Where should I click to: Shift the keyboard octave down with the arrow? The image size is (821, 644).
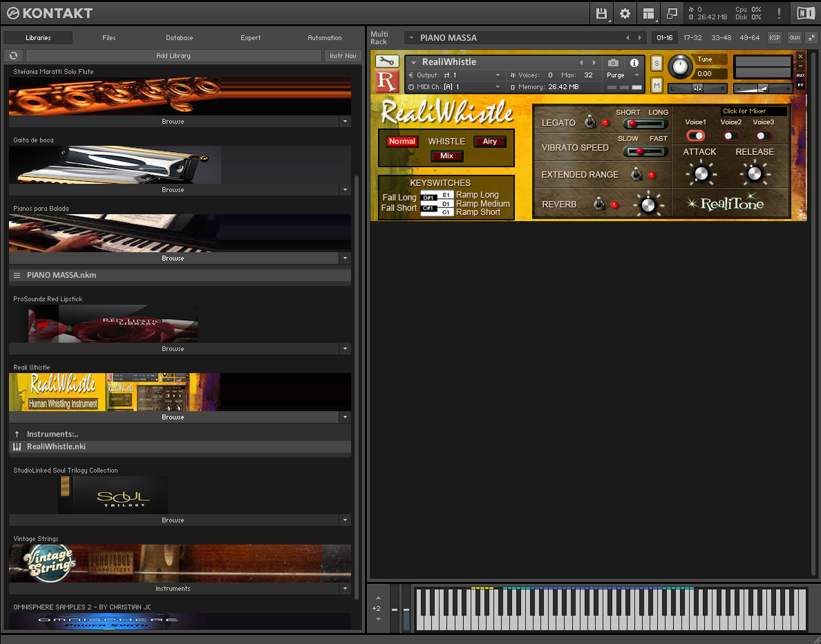point(378,619)
